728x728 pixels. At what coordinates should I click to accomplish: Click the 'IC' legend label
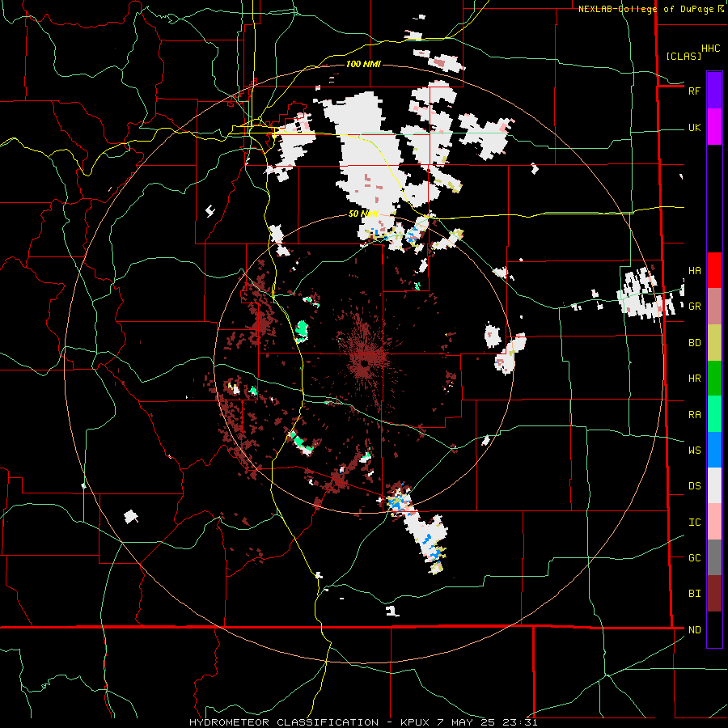coord(694,523)
